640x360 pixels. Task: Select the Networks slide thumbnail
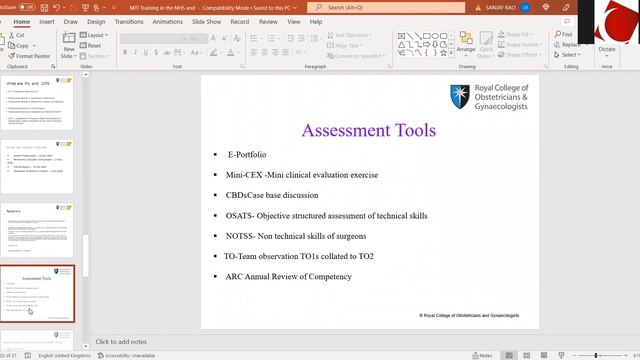point(37,230)
